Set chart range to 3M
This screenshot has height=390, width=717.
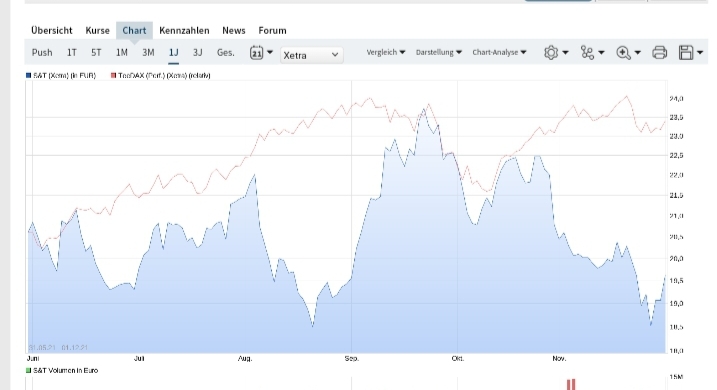pyautogui.click(x=148, y=53)
